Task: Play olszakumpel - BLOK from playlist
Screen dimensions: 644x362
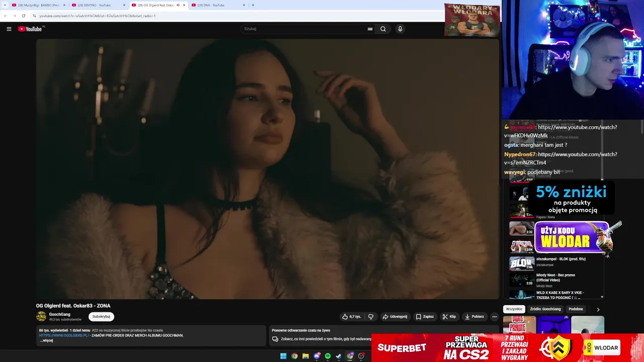Action: [560, 259]
